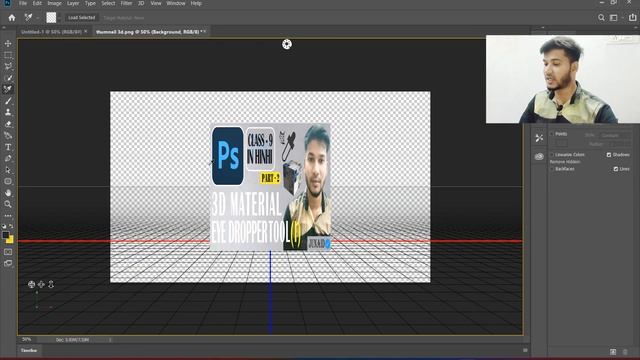
Task: Open the Search icon in options bar
Action: [601, 18]
